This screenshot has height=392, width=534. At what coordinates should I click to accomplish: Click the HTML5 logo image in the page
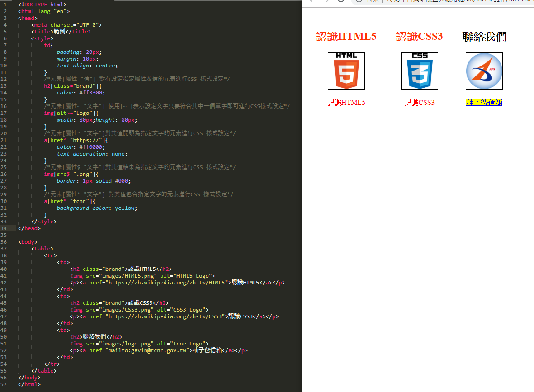tap(346, 71)
